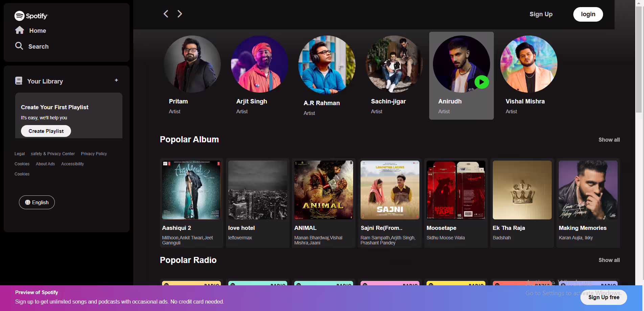Click the Sign Up link
This screenshot has width=644, height=311.
[x=541, y=14]
